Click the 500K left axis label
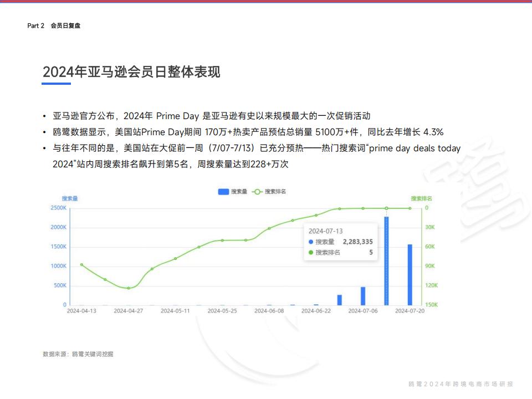Image resolution: width=532 pixels, height=399 pixels. point(60,285)
